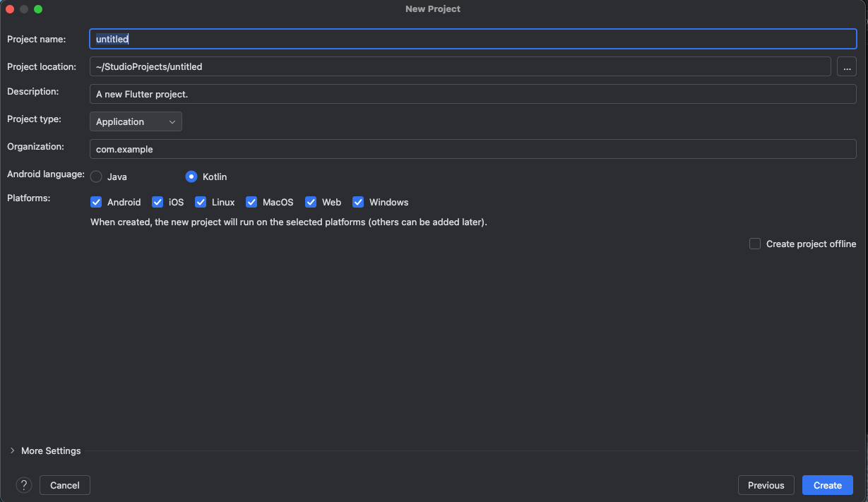868x502 pixels.
Task: Toggle the MacOS platform checkbox
Action: (x=251, y=202)
